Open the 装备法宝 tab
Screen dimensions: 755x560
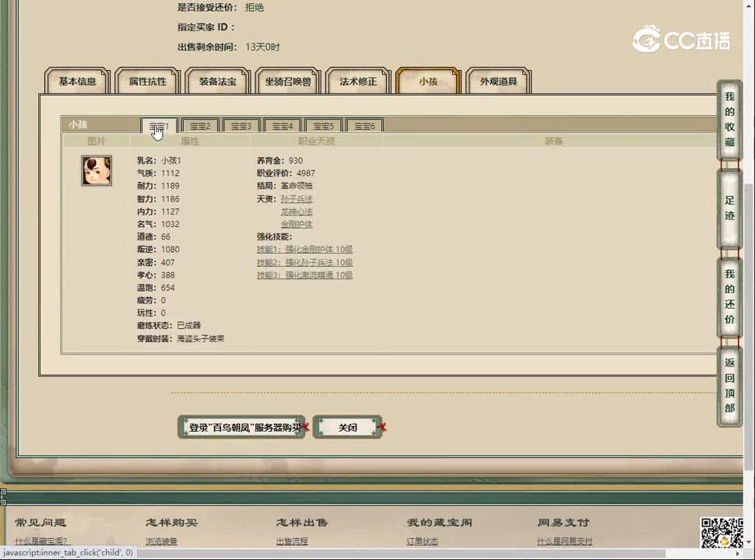218,82
